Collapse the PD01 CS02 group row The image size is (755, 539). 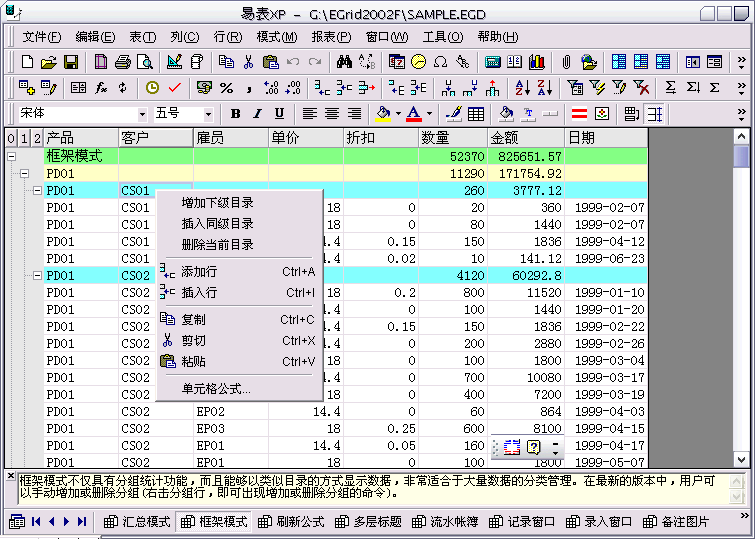pos(37,276)
